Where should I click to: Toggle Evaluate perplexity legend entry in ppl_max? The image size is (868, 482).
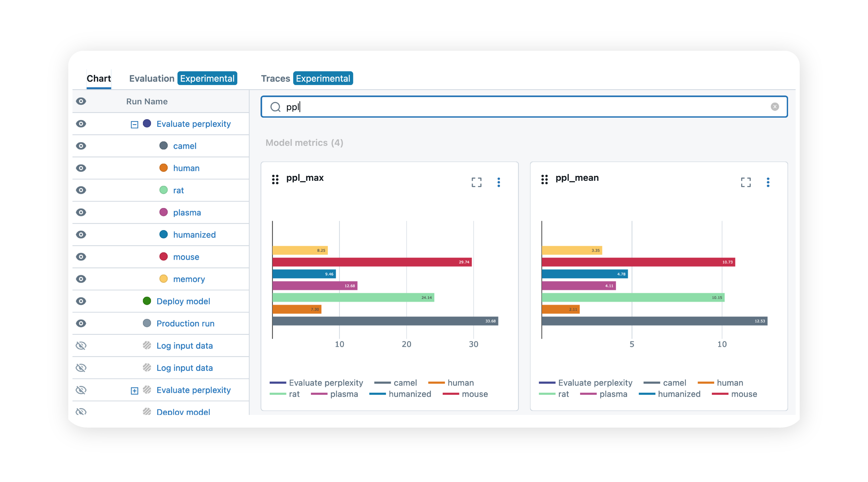click(x=316, y=383)
